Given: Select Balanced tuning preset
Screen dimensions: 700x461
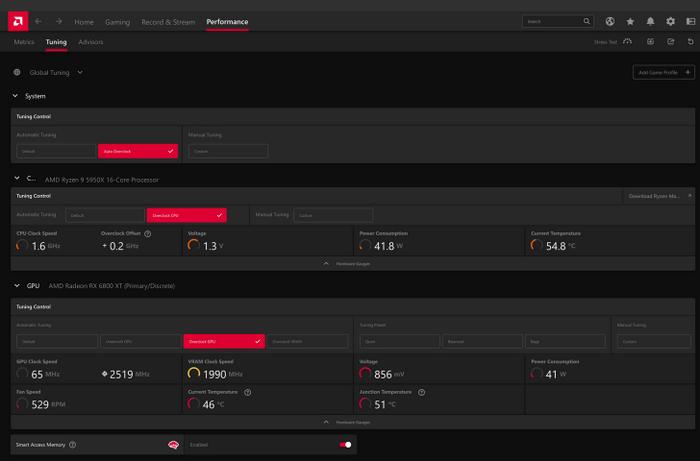Looking at the screenshot, I should [483, 341].
